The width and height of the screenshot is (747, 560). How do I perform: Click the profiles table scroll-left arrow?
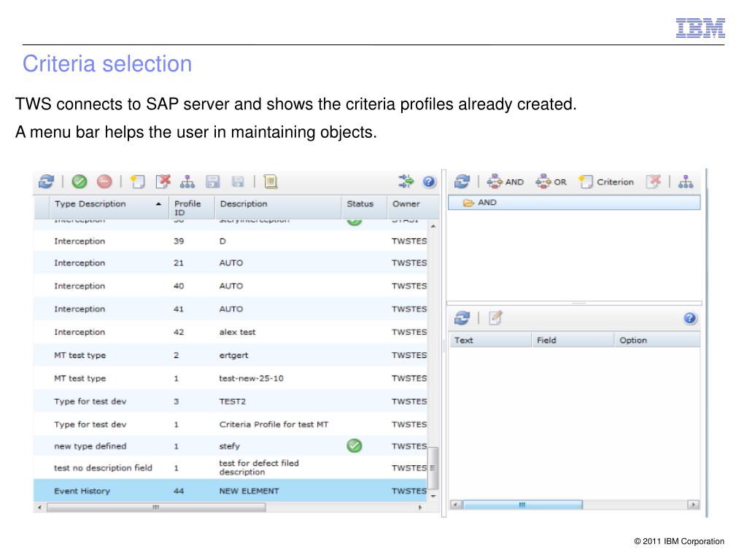(x=39, y=507)
